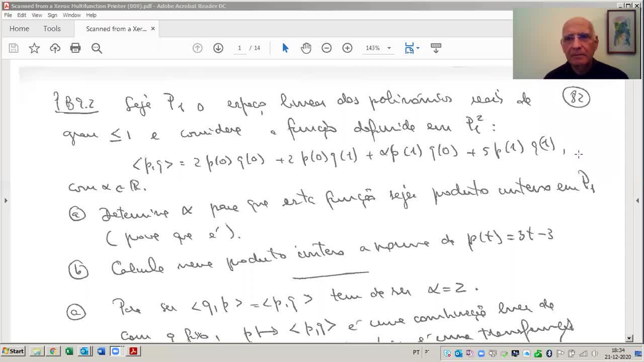Click the page number field showing 1
Screen dimensions: 644x362
(239, 48)
